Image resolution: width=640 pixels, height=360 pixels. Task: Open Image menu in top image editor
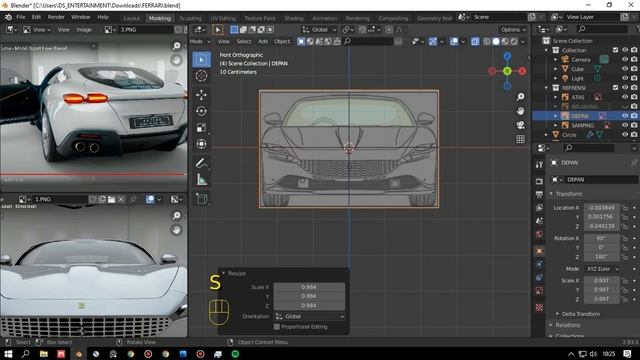84,30
